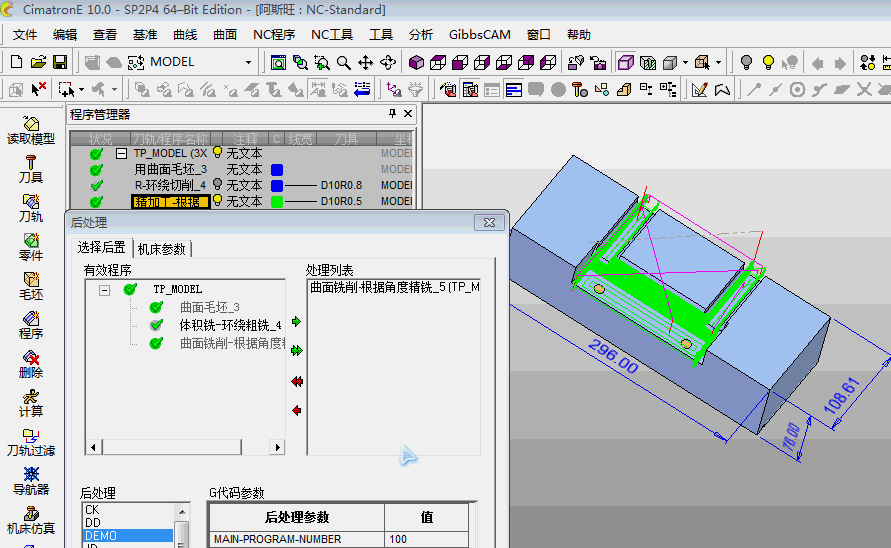
Task: Click the D10R0.8 tool cell
Action: coord(341,185)
